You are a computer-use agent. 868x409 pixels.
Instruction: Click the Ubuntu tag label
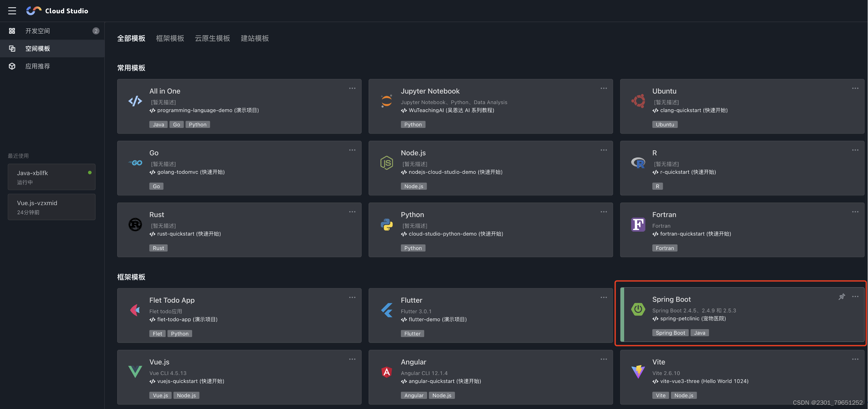(665, 124)
